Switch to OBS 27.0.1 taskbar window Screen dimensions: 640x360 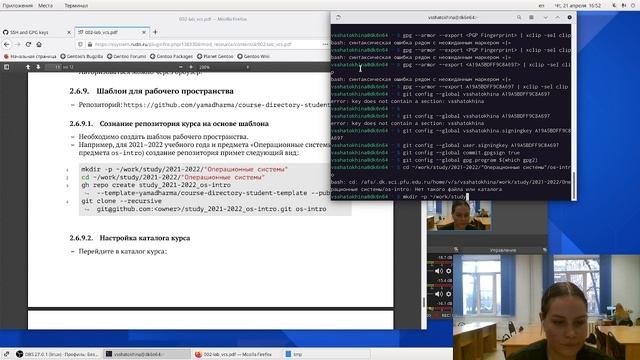[58, 354]
